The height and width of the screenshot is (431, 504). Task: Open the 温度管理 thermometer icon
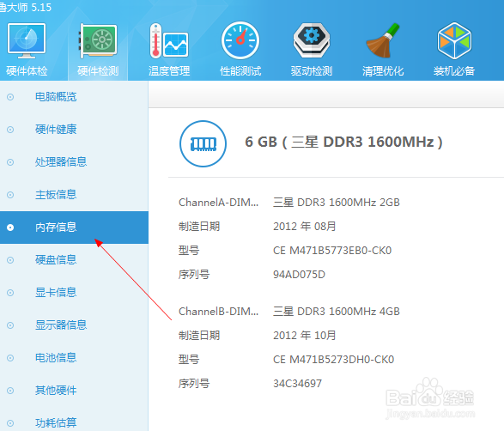169,40
